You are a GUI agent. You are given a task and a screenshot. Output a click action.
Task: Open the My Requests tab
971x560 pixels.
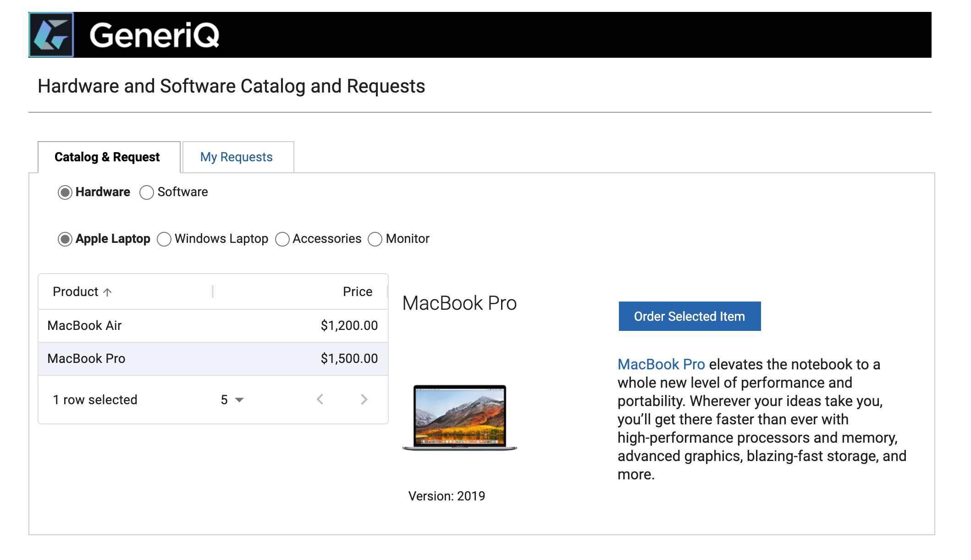coord(238,157)
